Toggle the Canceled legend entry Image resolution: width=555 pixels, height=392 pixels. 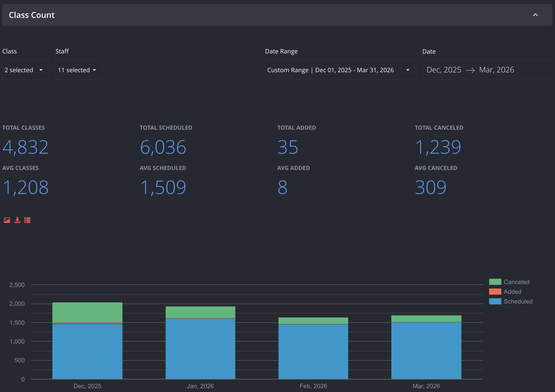pos(509,282)
